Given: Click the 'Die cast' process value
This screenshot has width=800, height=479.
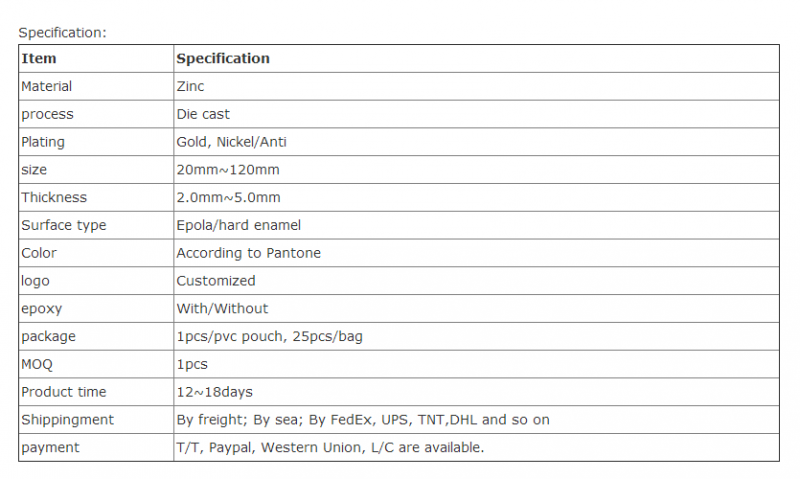Looking at the screenshot, I should tap(203, 114).
